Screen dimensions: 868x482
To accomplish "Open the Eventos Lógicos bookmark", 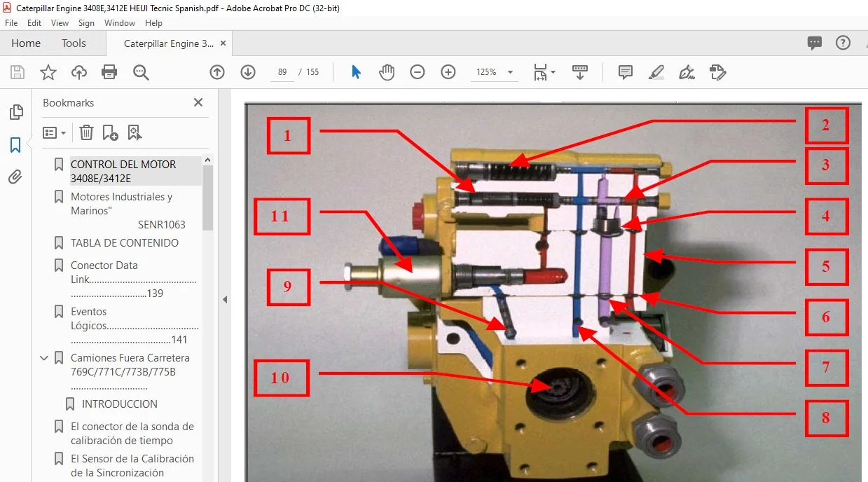I will tap(135, 325).
